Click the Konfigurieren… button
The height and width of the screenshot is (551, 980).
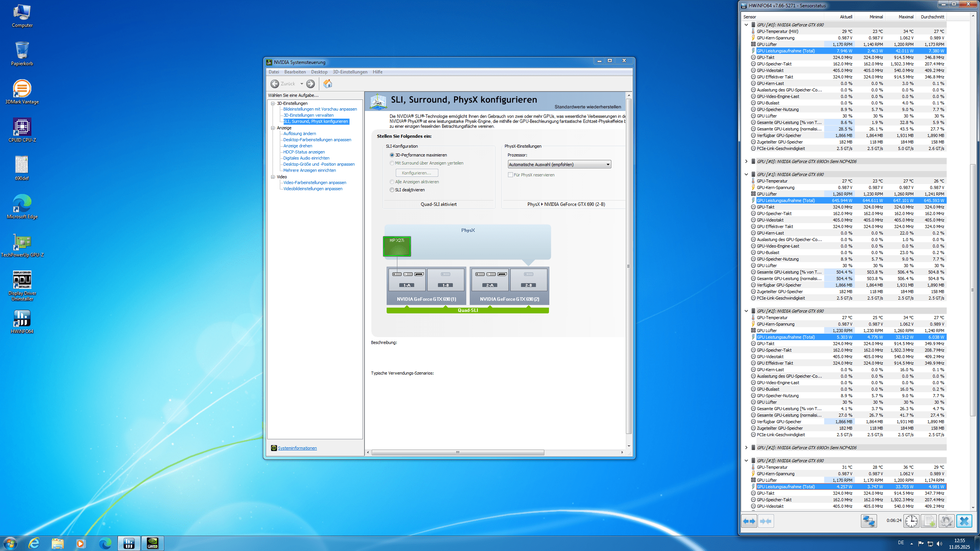click(x=416, y=173)
